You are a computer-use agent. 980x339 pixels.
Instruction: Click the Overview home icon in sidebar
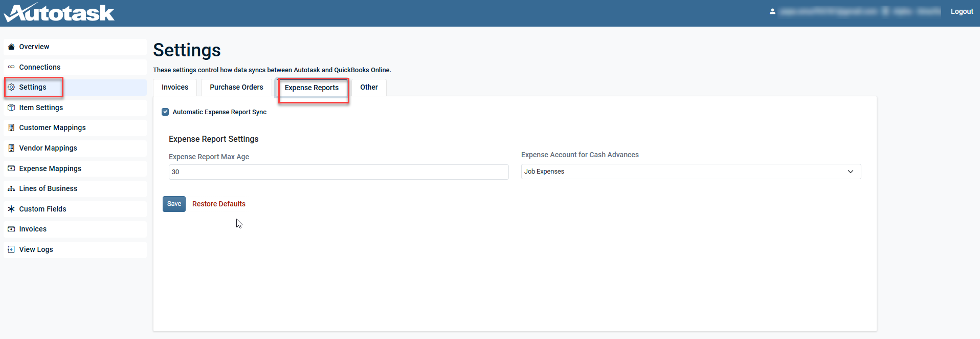tap(11, 47)
